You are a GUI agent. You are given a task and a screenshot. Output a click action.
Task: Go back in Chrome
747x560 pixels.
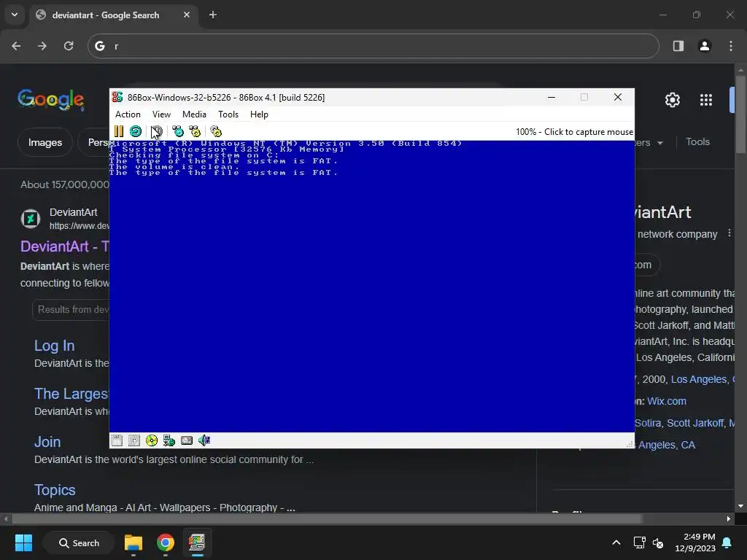[x=16, y=46]
